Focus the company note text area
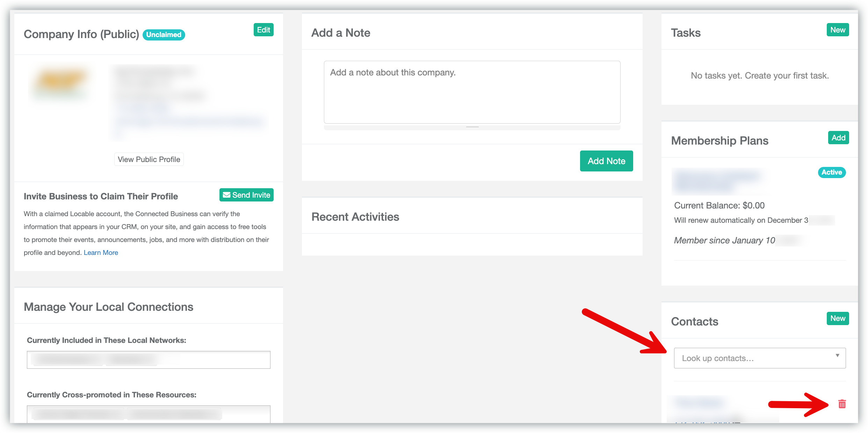 pyautogui.click(x=472, y=92)
